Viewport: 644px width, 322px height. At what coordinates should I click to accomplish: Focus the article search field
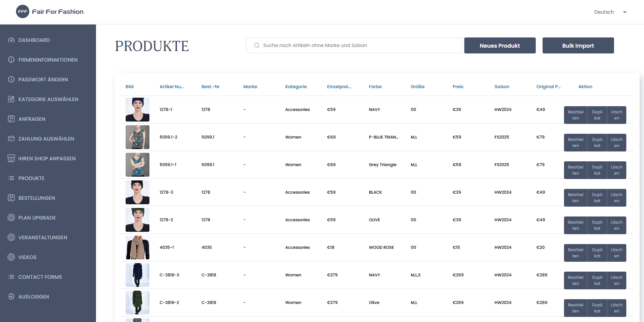click(x=354, y=46)
